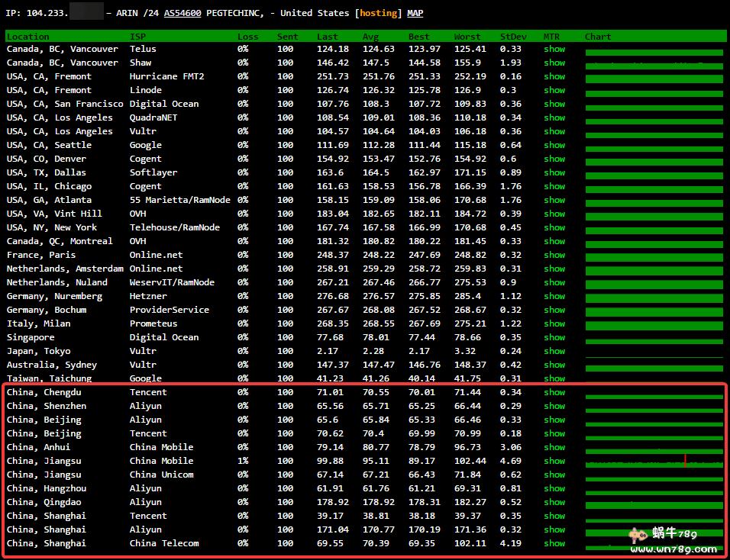Open the AS54600 link in header
730x560 pixels.
pyautogui.click(x=182, y=13)
